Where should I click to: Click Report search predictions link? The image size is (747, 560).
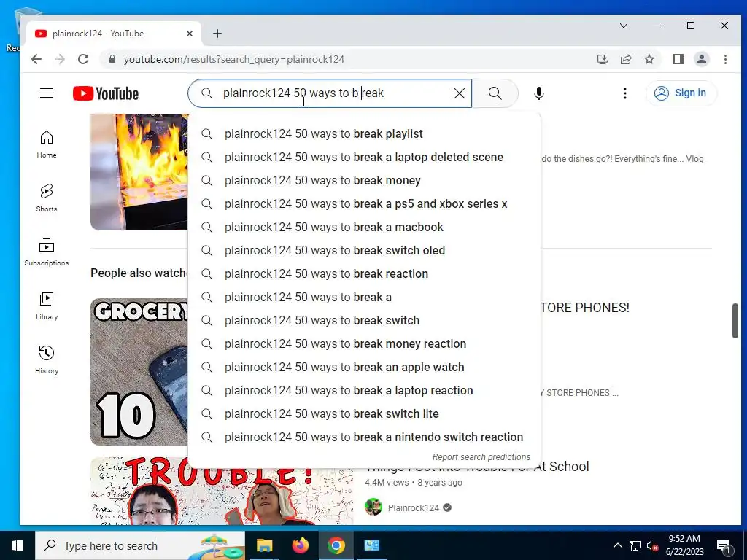point(481,457)
